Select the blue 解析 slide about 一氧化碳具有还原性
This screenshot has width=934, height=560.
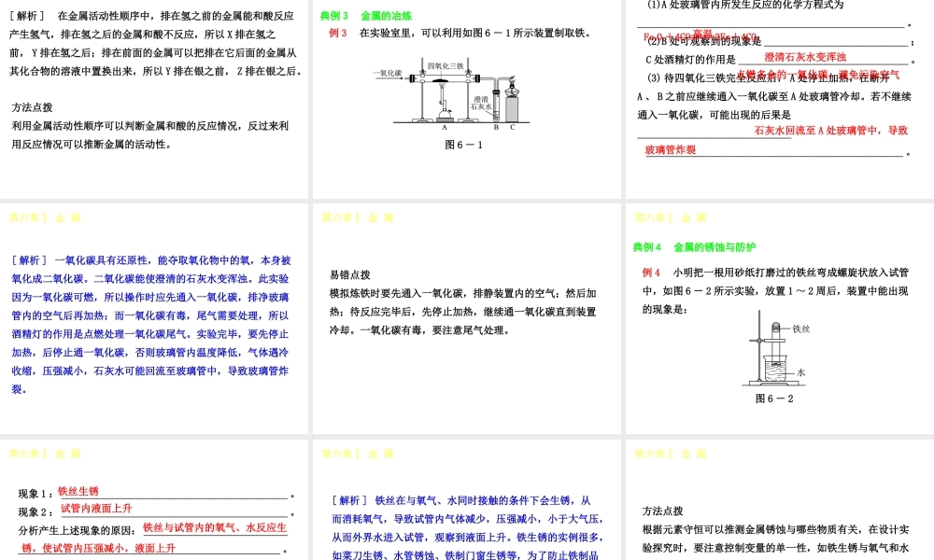point(154,318)
